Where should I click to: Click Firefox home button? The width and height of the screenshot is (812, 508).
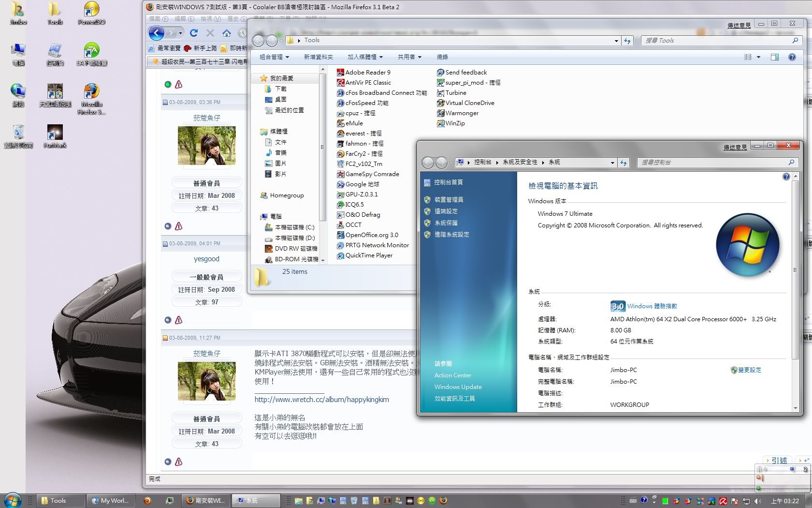227,33
